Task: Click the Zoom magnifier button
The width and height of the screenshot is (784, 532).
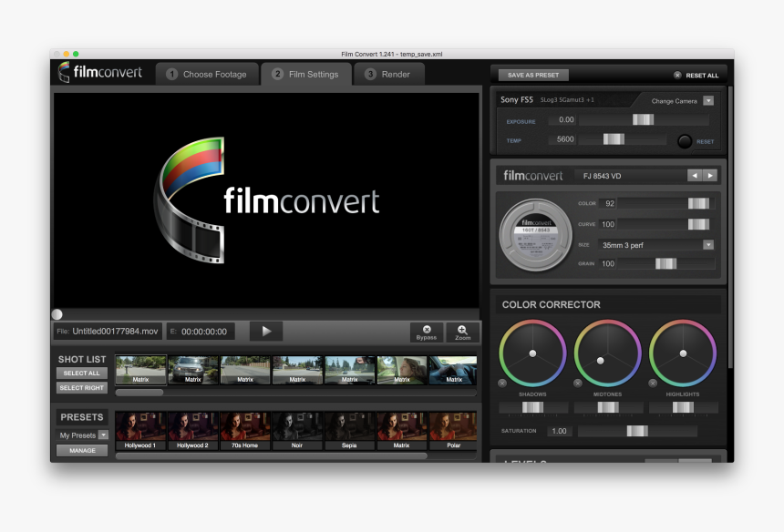Action: 462,332
